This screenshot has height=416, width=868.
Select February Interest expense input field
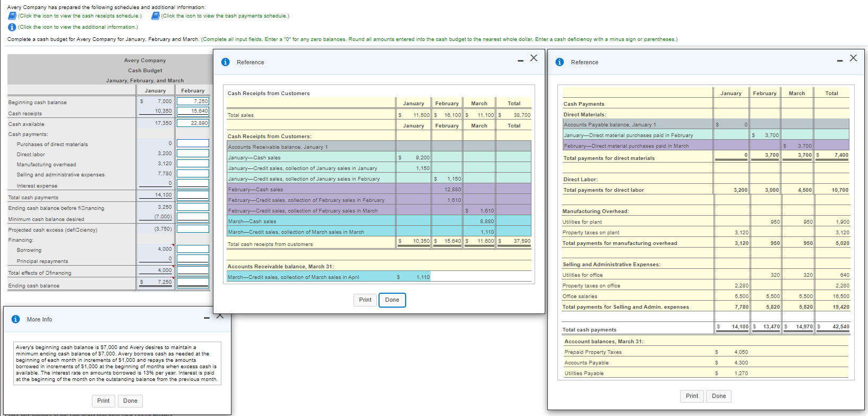pos(193,183)
